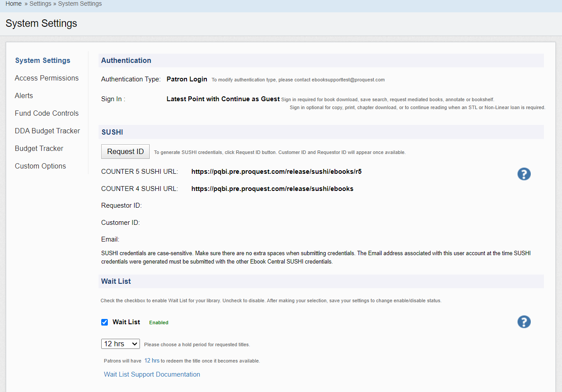Open help for COUNTER 5 SUSHI URL
The width and height of the screenshot is (562, 392).
(524, 174)
